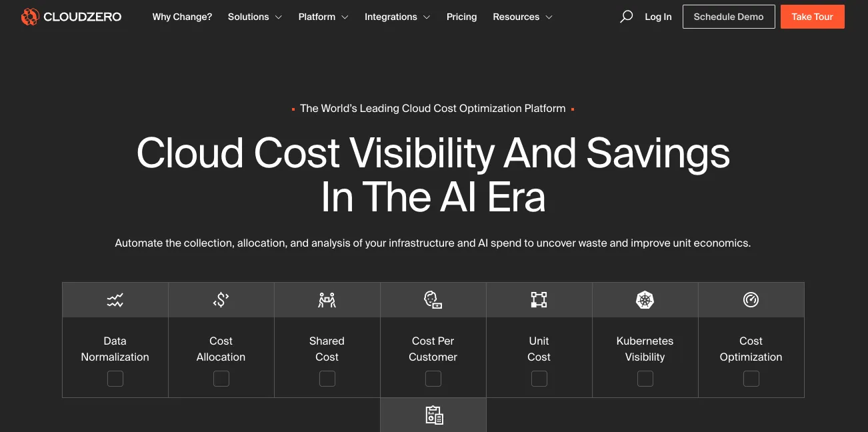Click the Log In link
Viewport: 868px width, 432px height.
658,17
